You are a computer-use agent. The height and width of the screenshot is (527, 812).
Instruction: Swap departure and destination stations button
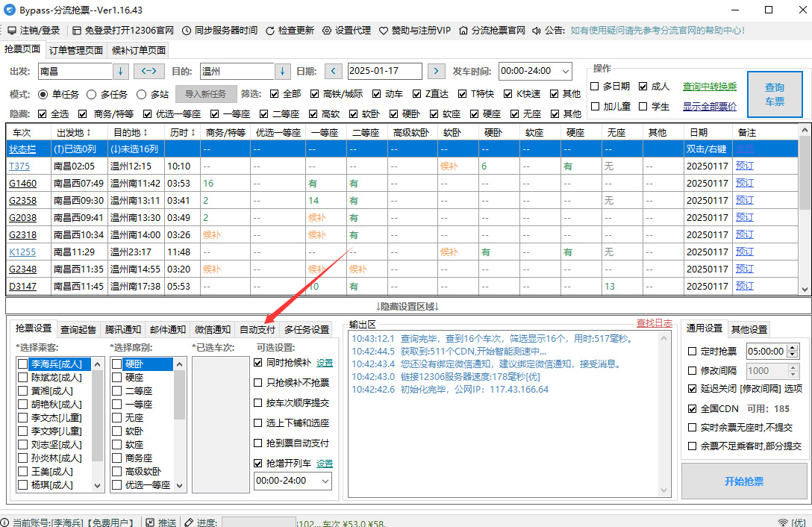coord(149,72)
